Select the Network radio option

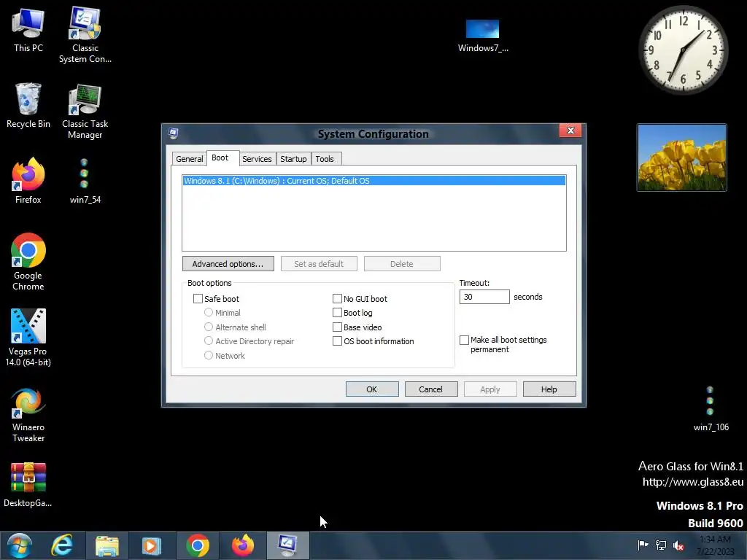pos(208,355)
